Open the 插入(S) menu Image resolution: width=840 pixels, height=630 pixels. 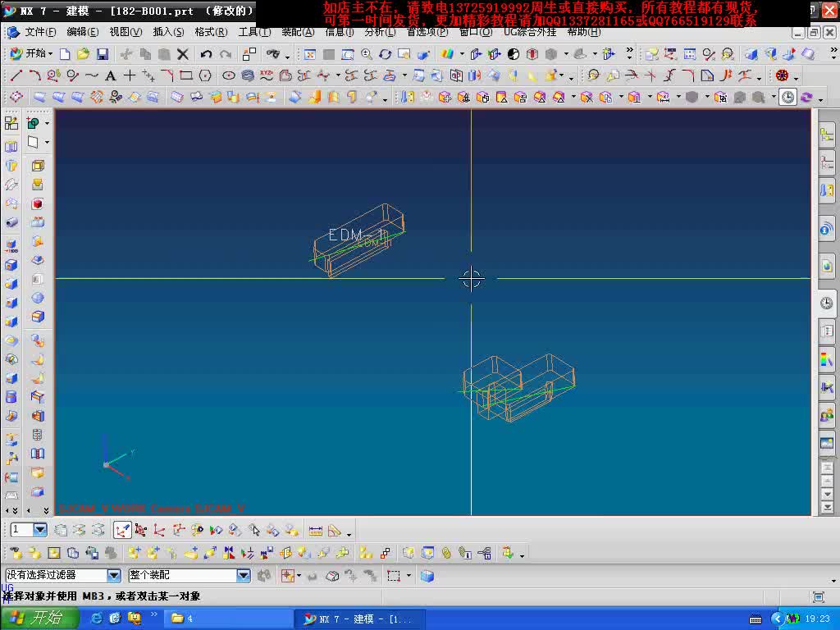coord(168,32)
